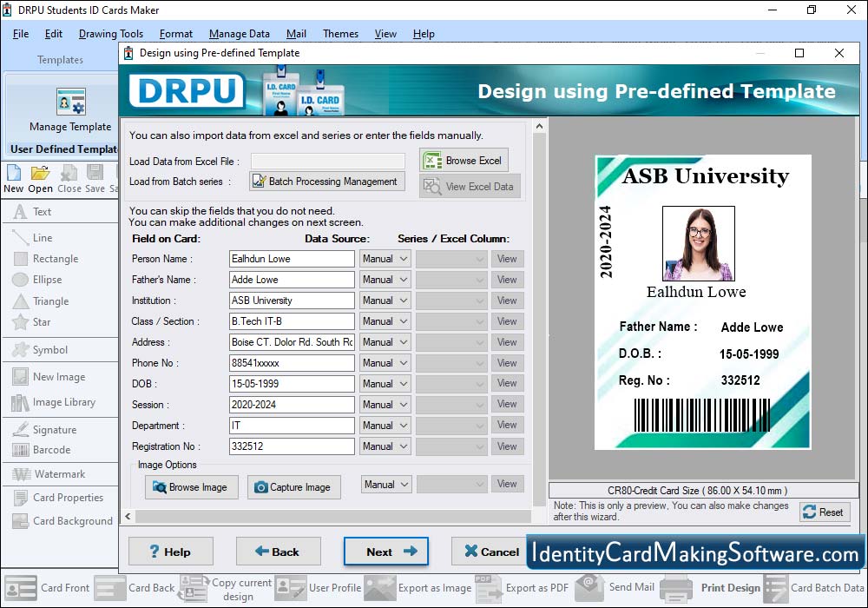Add a Signature element
This screenshot has width=868, height=608.
(44, 430)
